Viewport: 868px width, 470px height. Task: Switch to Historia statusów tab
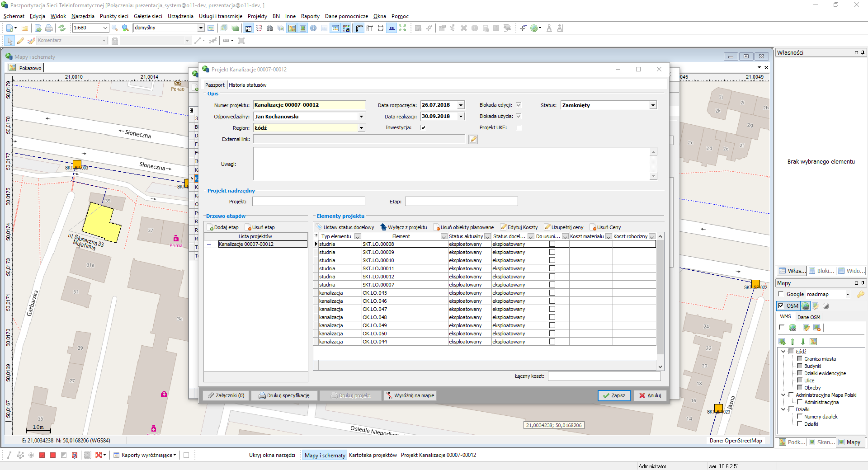point(247,85)
